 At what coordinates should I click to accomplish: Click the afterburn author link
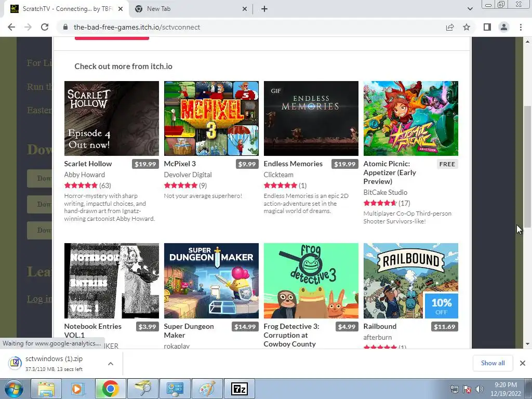pyautogui.click(x=377, y=337)
